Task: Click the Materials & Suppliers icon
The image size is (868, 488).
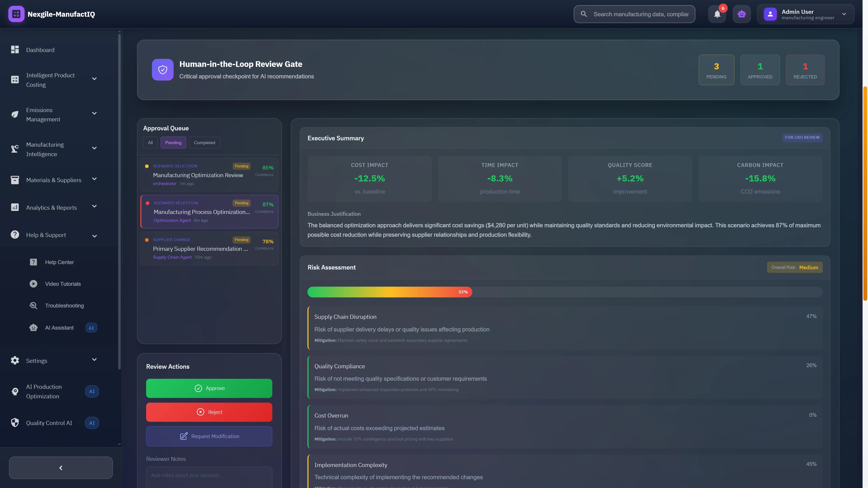Action: pyautogui.click(x=14, y=180)
